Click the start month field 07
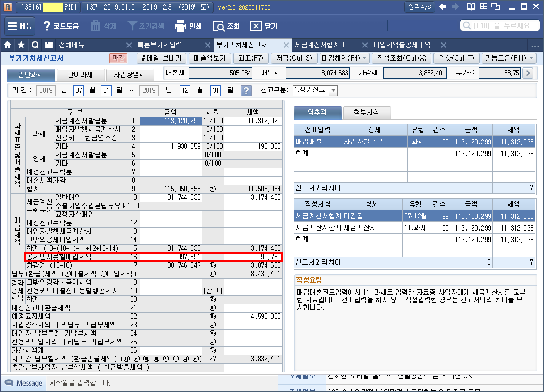544x392 pixels. click(x=79, y=90)
